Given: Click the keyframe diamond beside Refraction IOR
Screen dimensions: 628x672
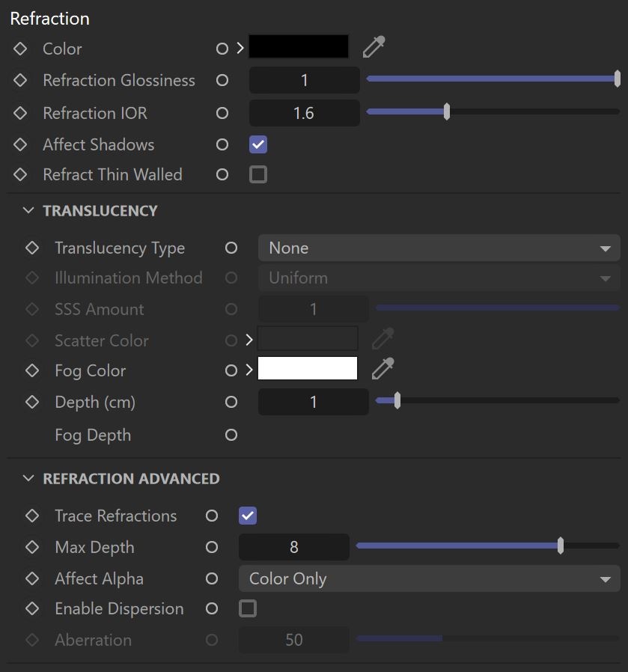Looking at the screenshot, I should pyautogui.click(x=20, y=113).
